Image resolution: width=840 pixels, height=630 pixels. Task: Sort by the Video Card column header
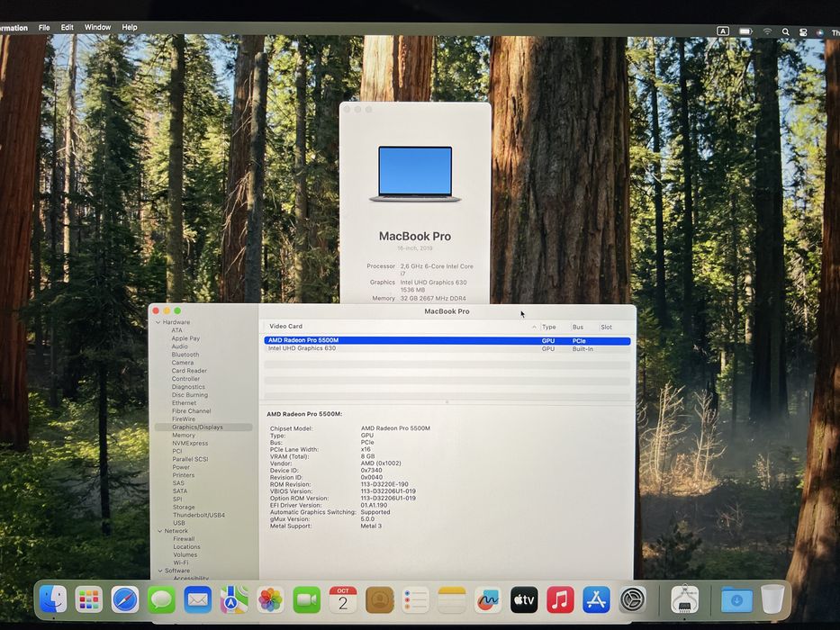[286, 326]
